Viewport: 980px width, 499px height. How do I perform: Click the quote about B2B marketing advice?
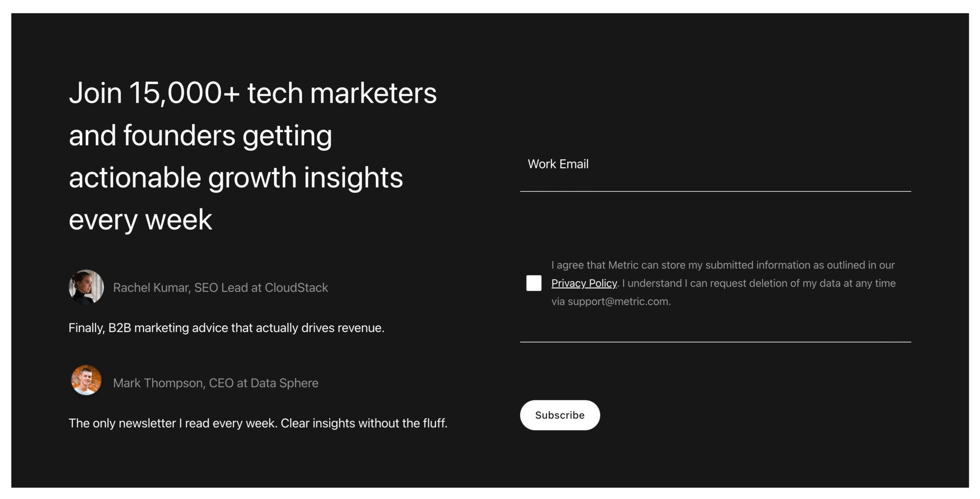226,328
